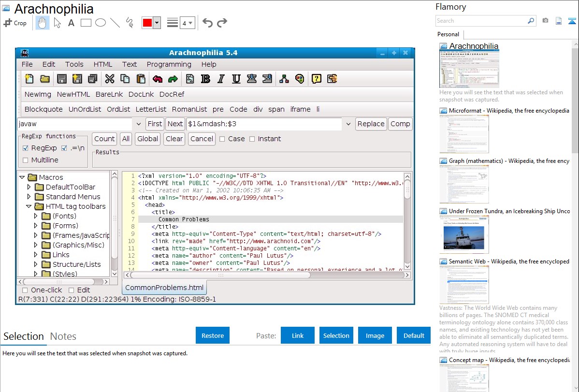Select the freehand scribble tool
Viewport: 579px width, 392px height.
click(x=130, y=23)
